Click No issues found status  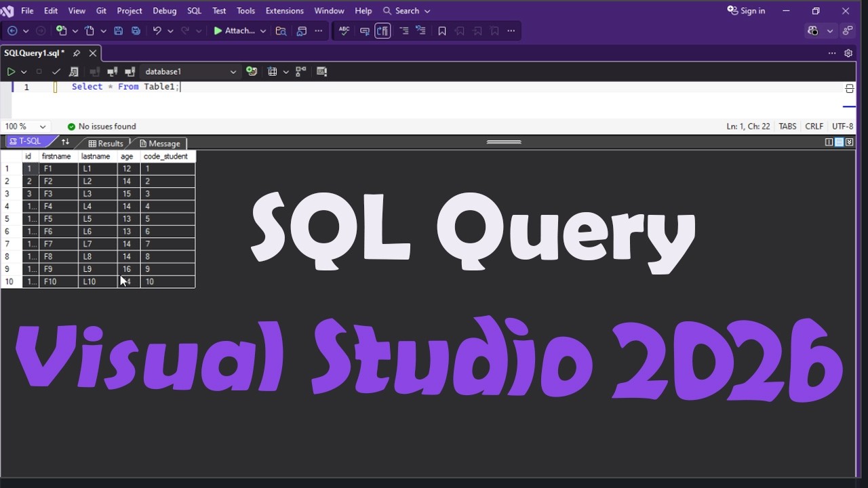[102, 126]
